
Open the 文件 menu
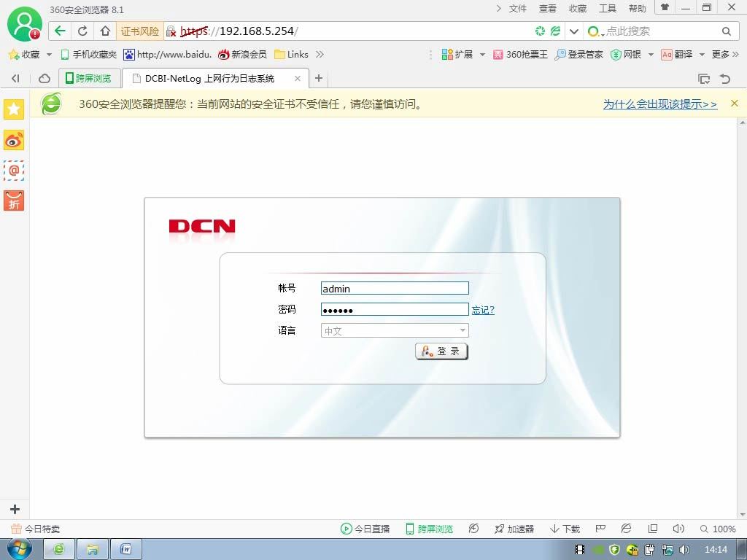(517, 9)
